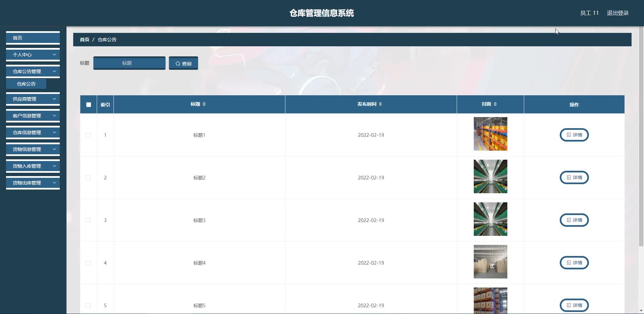
Task: Click the document icon inside 标题1 详情 button
Action: point(568,135)
